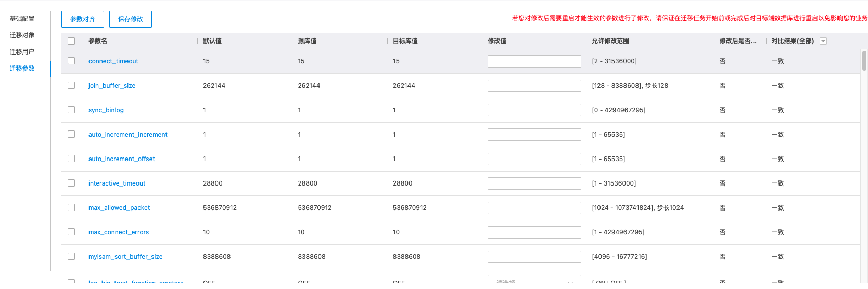868x289 pixels.
Task: Toggle the select-all checkbox in header
Action: [71, 41]
